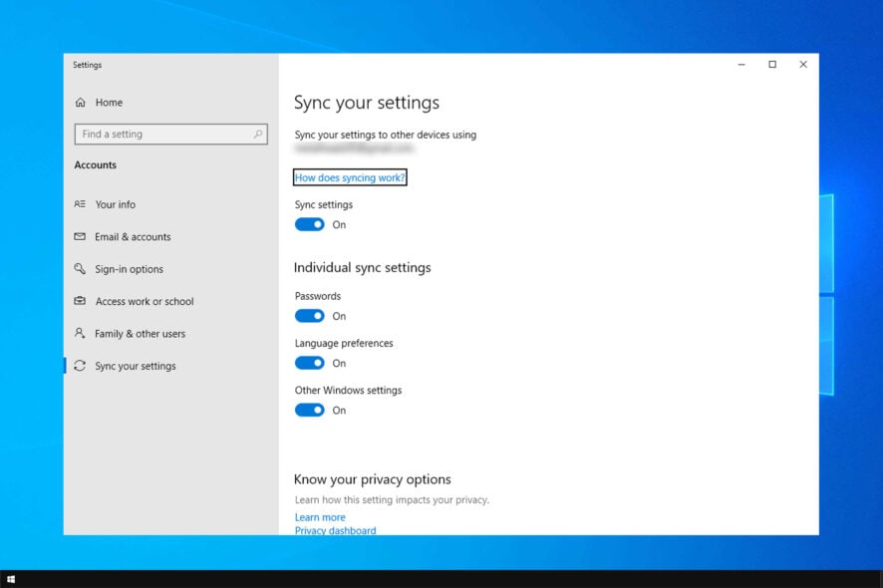Click the Sync your settings arrows icon

point(80,366)
